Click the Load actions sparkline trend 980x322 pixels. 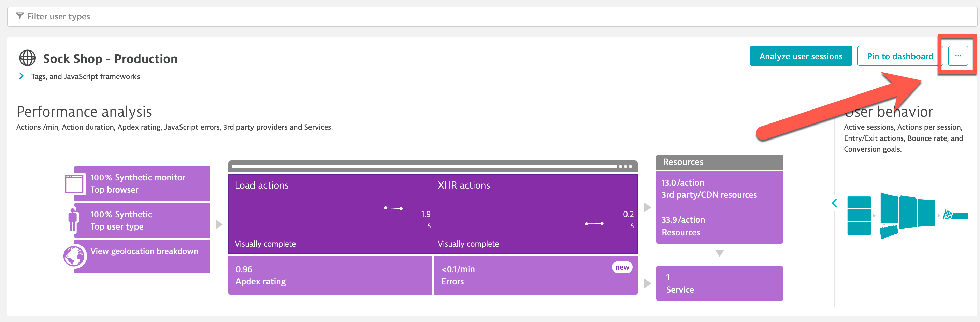[x=393, y=208]
